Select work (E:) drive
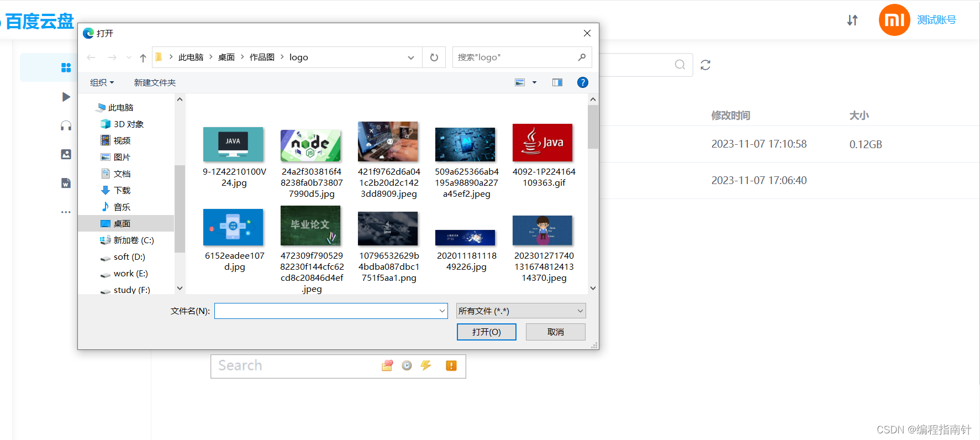 [x=124, y=274]
